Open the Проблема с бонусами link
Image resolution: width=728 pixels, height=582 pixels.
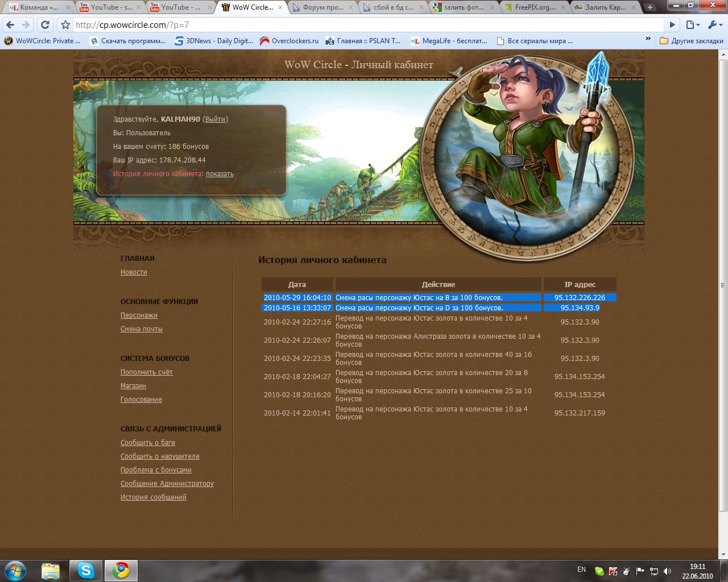click(156, 470)
